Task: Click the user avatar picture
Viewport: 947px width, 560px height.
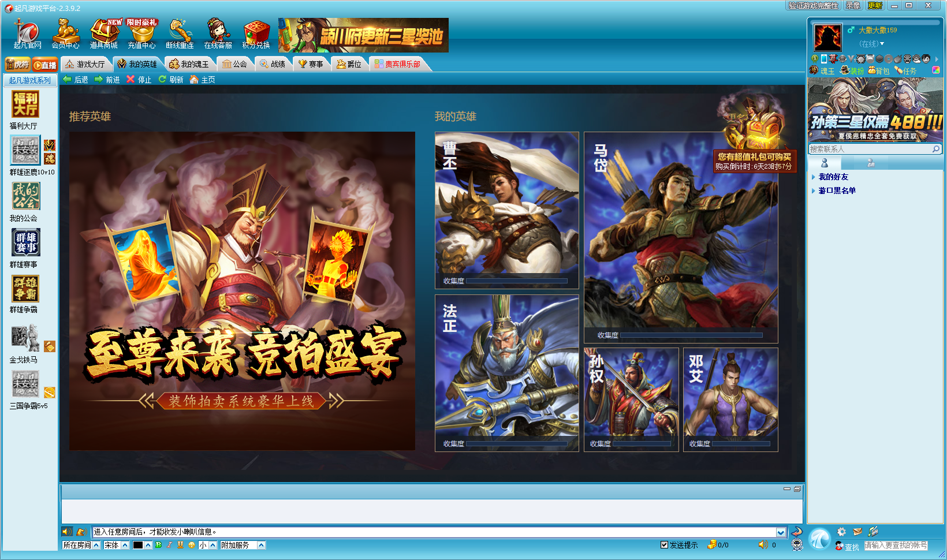Action: coord(827,38)
